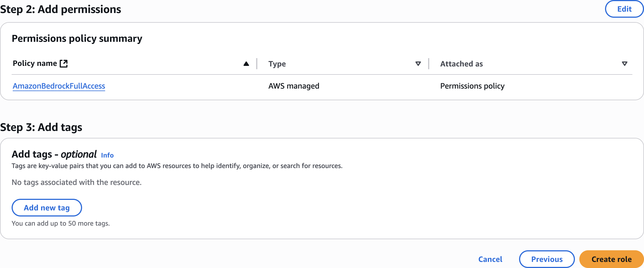Select the Policy name column header
This screenshot has height=268, width=644.
tap(35, 63)
